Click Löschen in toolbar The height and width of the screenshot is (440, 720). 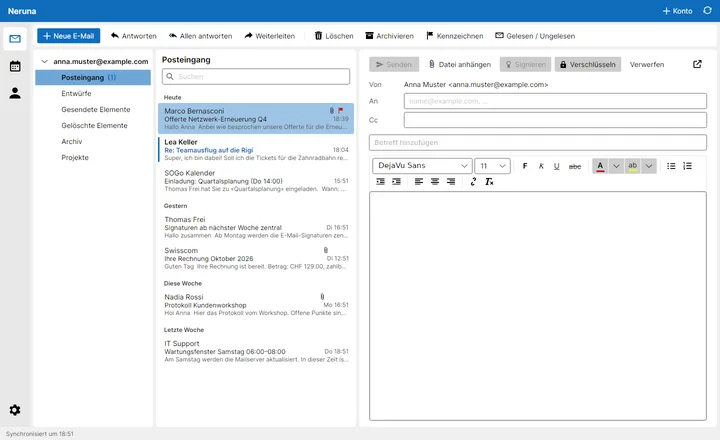coord(334,36)
